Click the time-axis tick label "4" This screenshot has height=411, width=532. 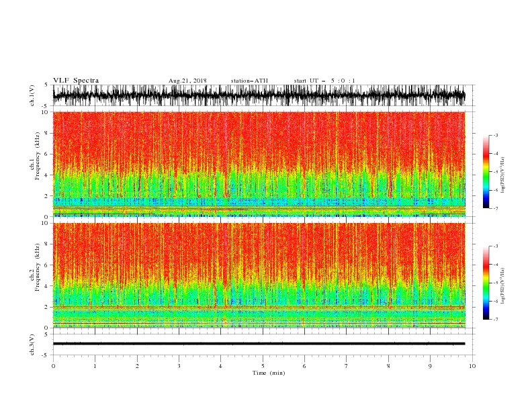coord(220,366)
